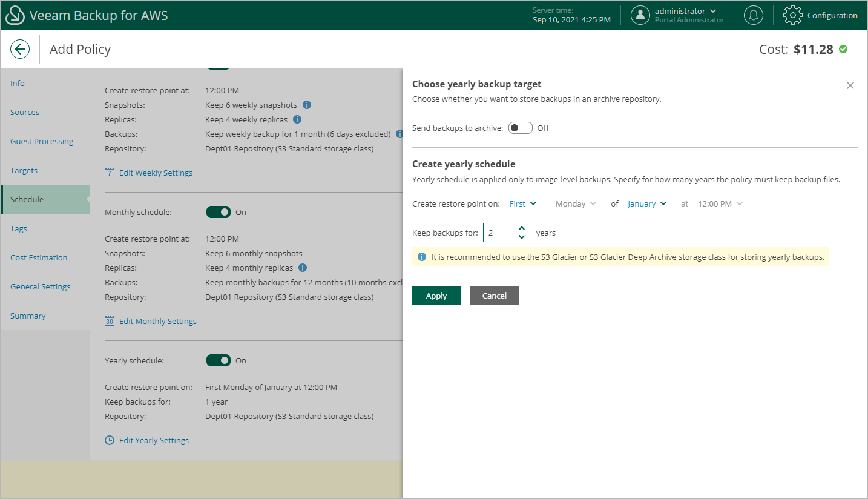Turn off the Monthly schedule toggle

click(219, 212)
